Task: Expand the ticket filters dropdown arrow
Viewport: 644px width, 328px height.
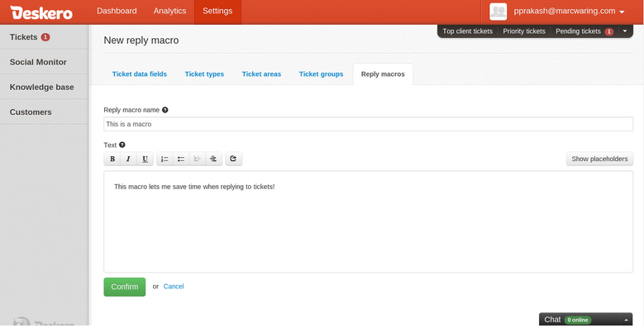Action: pos(625,31)
